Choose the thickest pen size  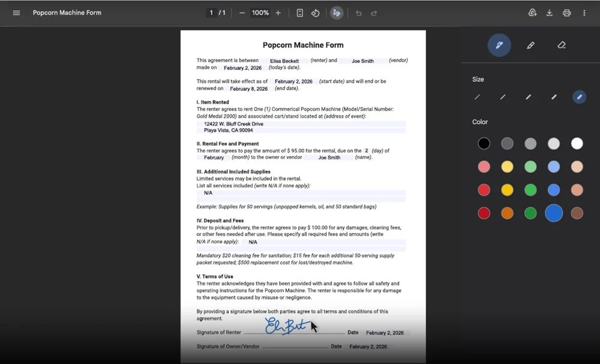(579, 97)
